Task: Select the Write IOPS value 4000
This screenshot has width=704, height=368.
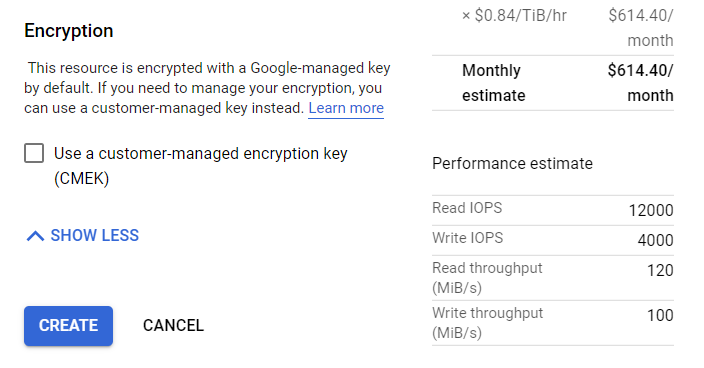Action: point(655,241)
